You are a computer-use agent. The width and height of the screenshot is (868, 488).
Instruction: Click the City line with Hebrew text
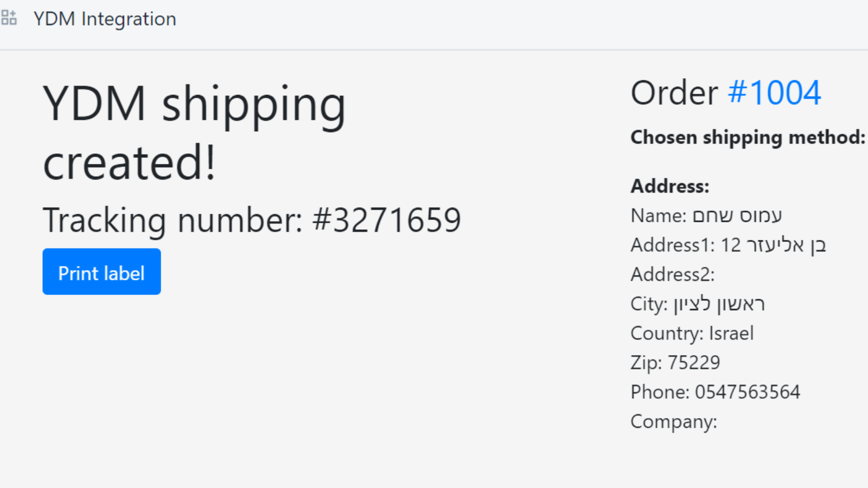click(x=698, y=304)
